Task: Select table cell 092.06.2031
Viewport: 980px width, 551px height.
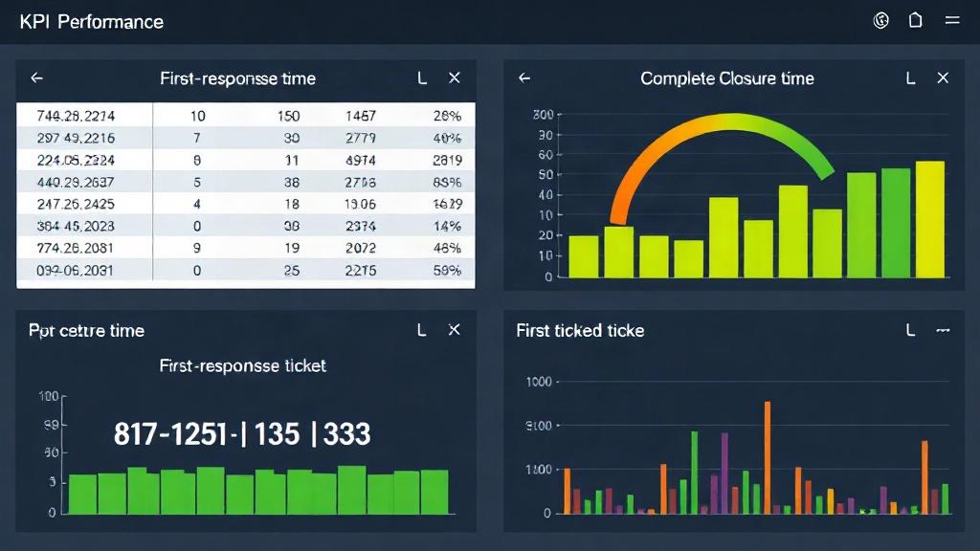Action: [x=75, y=271]
